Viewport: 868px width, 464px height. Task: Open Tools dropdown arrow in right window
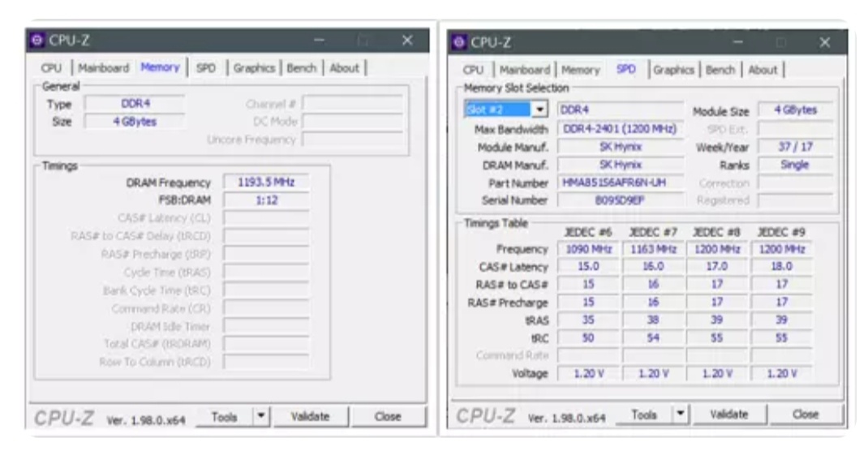(681, 415)
